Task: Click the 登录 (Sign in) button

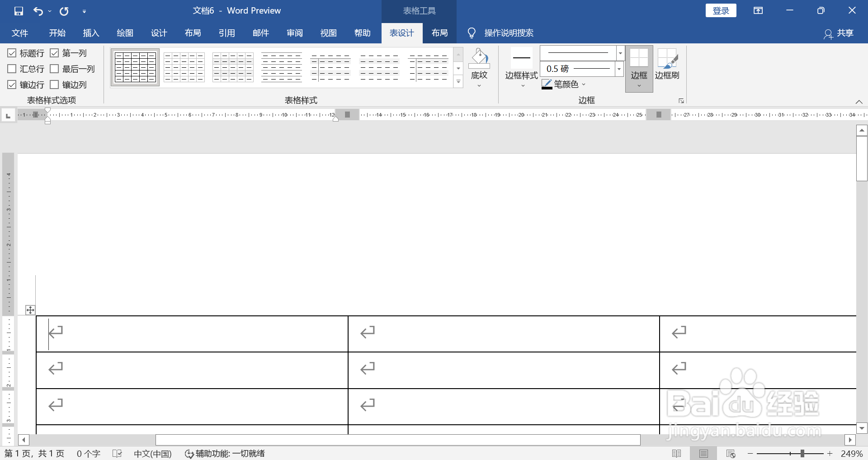Action: [x=721, y=10]
